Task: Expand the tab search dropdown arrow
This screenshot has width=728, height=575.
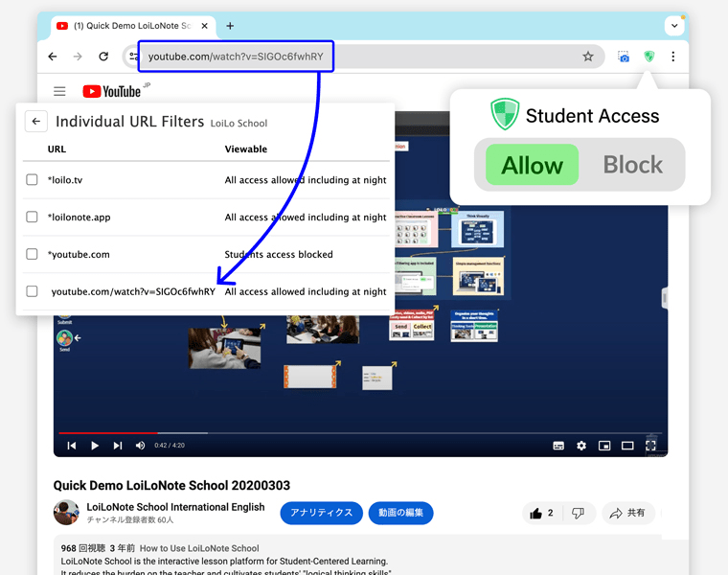Action: 674,26
